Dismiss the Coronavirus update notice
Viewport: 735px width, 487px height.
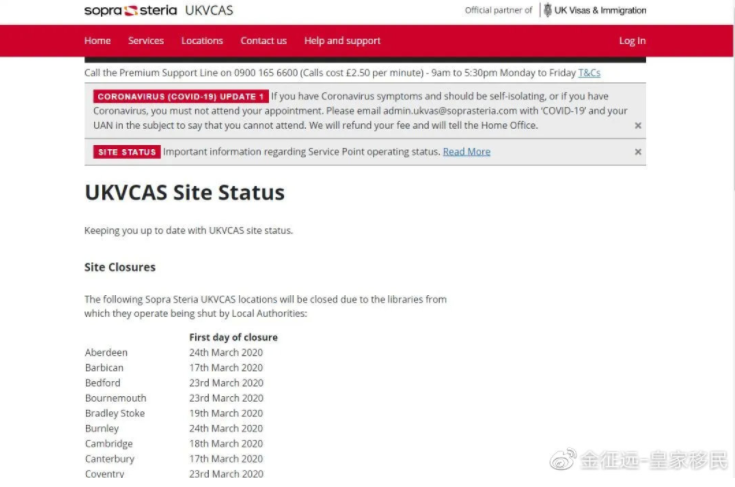point(638,125)
